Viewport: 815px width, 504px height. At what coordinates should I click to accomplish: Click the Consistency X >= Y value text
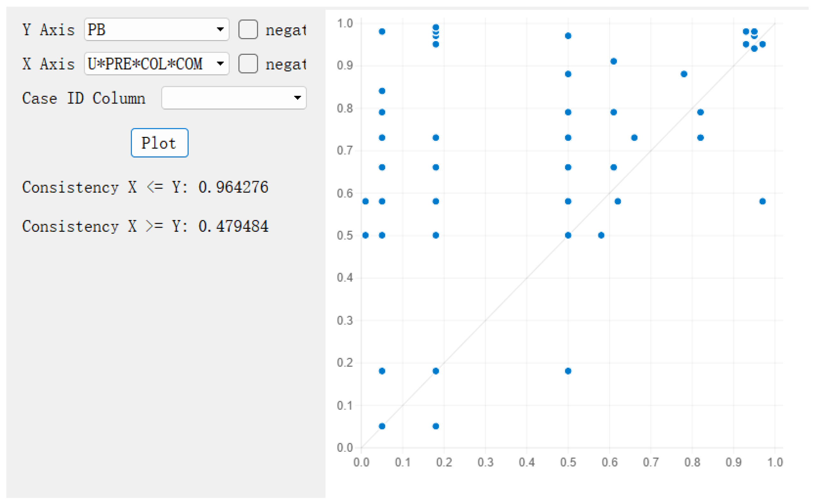(x=233, y=227)
